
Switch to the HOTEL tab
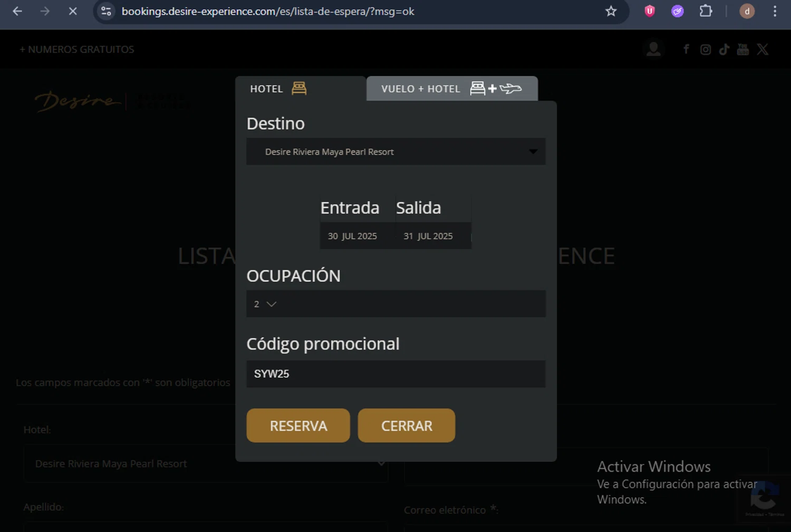301,89
